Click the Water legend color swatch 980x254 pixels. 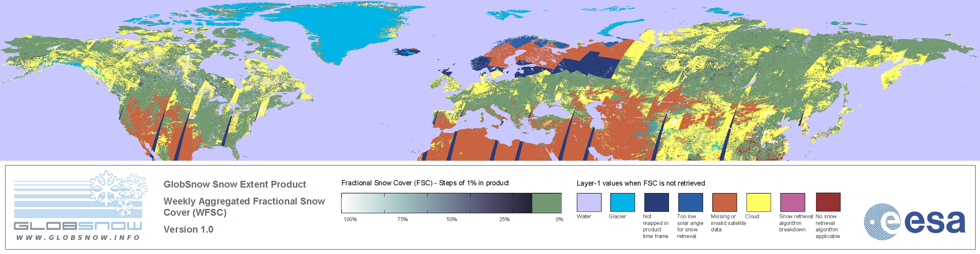click(x=589, y=202)
